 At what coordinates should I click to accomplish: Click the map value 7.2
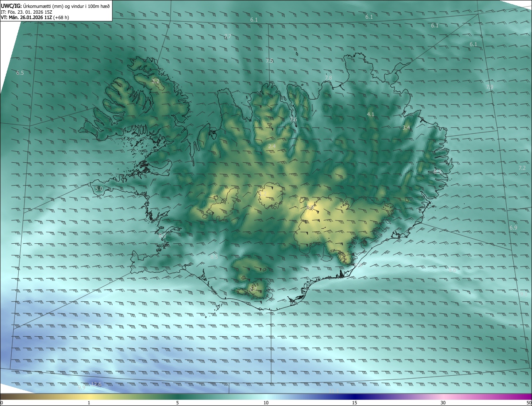(522, 168)
